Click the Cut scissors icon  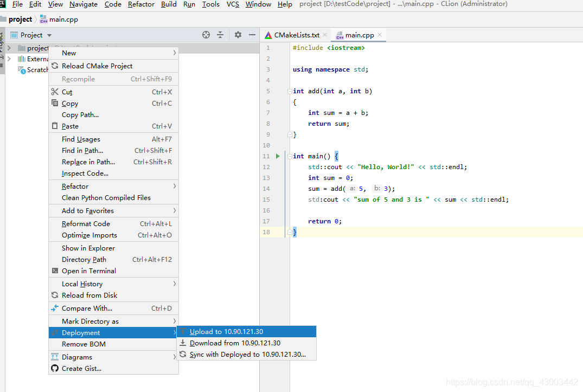55,92
